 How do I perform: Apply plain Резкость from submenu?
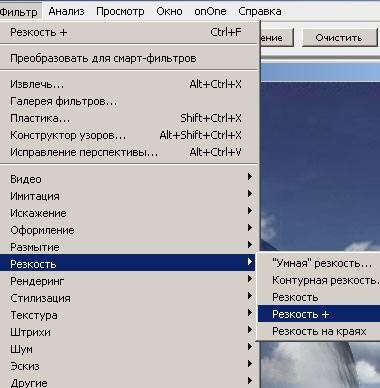point(319,297)
